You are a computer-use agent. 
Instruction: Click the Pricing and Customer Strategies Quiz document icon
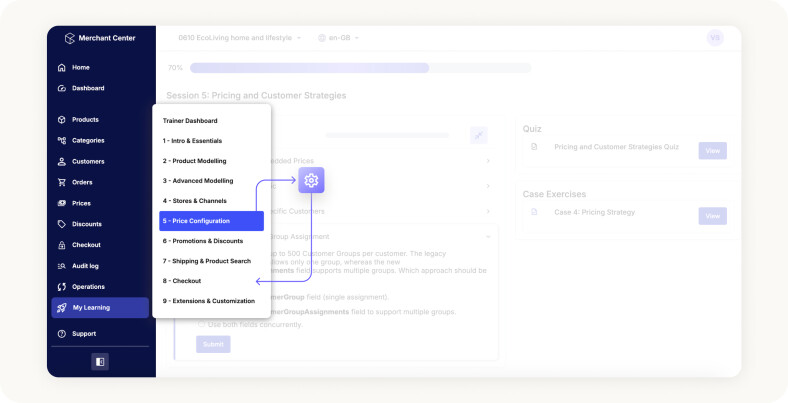(534, 147)
